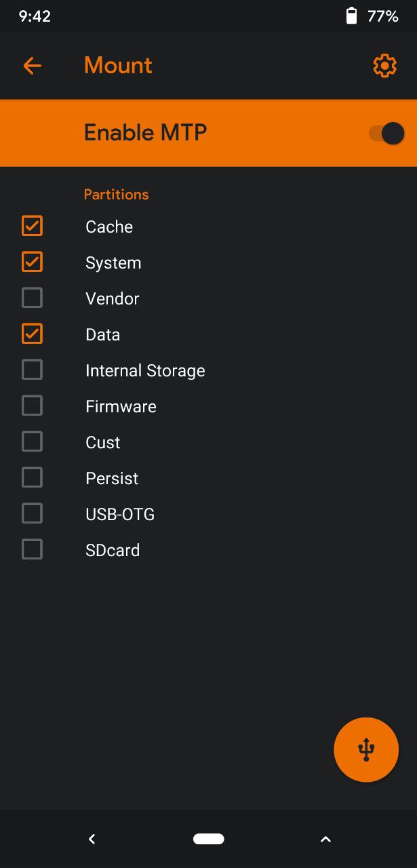Select the USB-OTG label
This screenshot has width=417, height=868.
tap(120, 515)
